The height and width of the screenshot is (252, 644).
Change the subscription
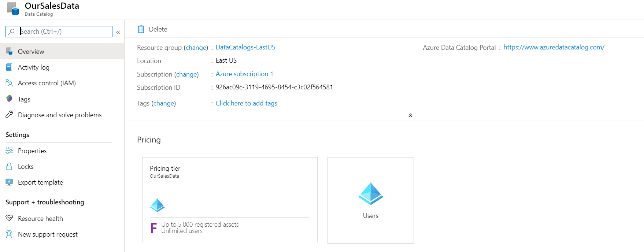coord(186,74)
